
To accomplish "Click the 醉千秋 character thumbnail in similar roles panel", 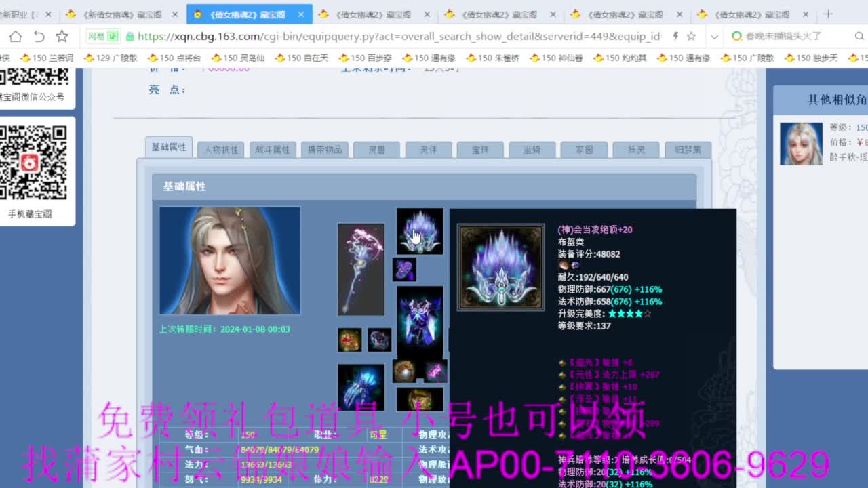I will (x=801, y=144).
